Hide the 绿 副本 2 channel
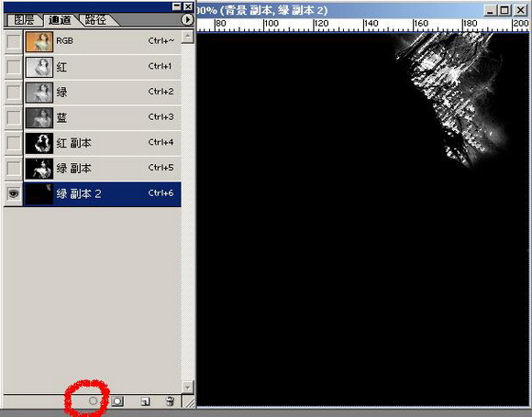 pos(14,194)
